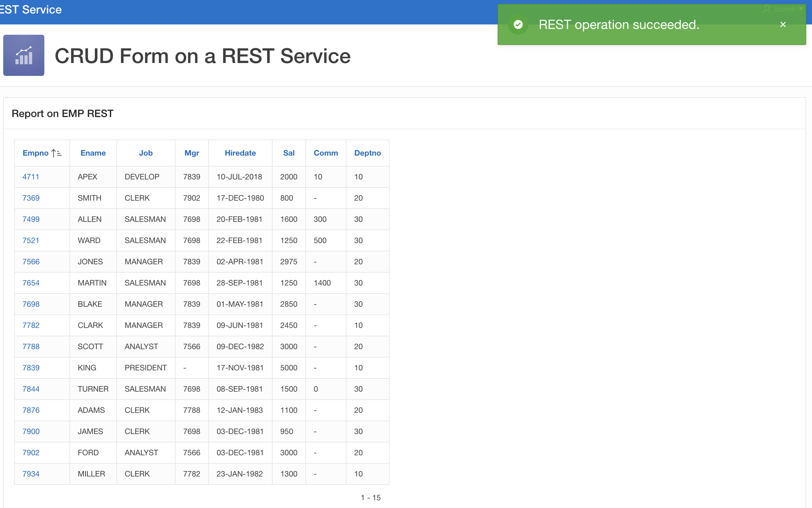Click the Mgr column header
The width and height of the screenshot is (812, 508).
click(191, 153)
